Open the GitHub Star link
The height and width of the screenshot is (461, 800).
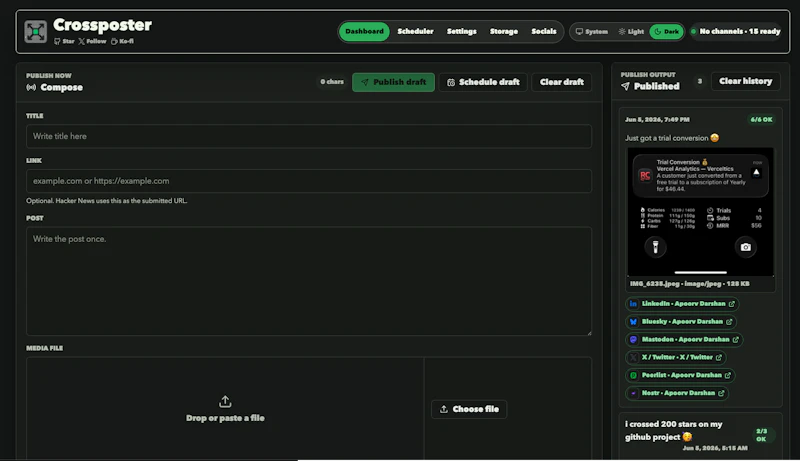pyautogui.click(x=64, y=41)
